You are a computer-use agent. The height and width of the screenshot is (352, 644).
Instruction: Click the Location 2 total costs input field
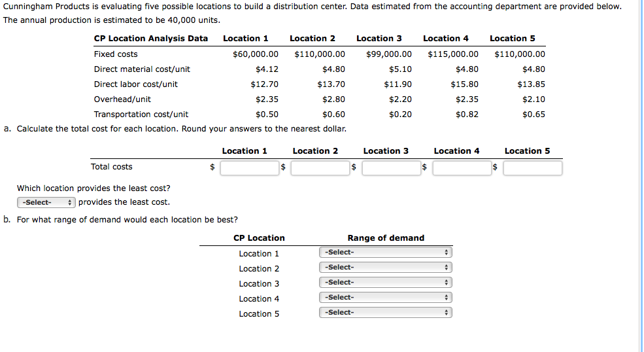[320, 167]
